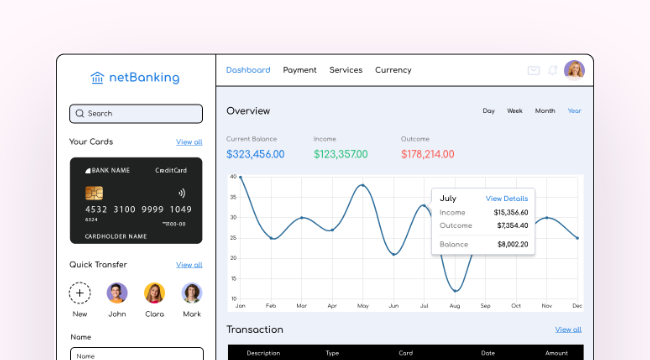The image size is (650, 360).
Task: Select John's avatar for quick transfer
Action: (117, 293)
